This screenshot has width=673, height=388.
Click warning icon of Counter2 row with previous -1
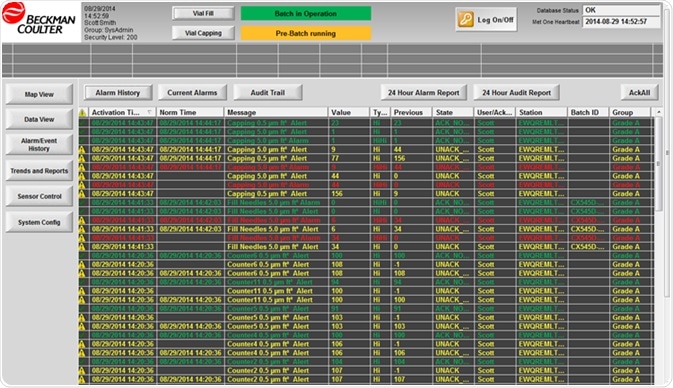[82, 370]
